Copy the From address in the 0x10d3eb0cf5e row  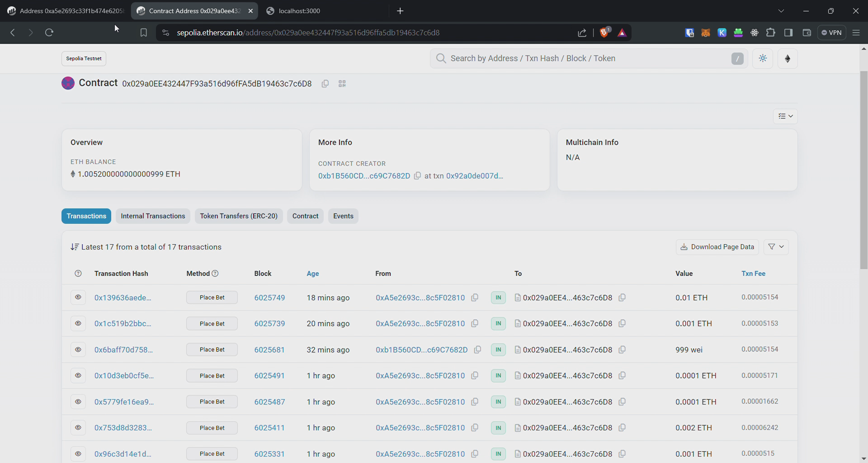pos(475,375)
